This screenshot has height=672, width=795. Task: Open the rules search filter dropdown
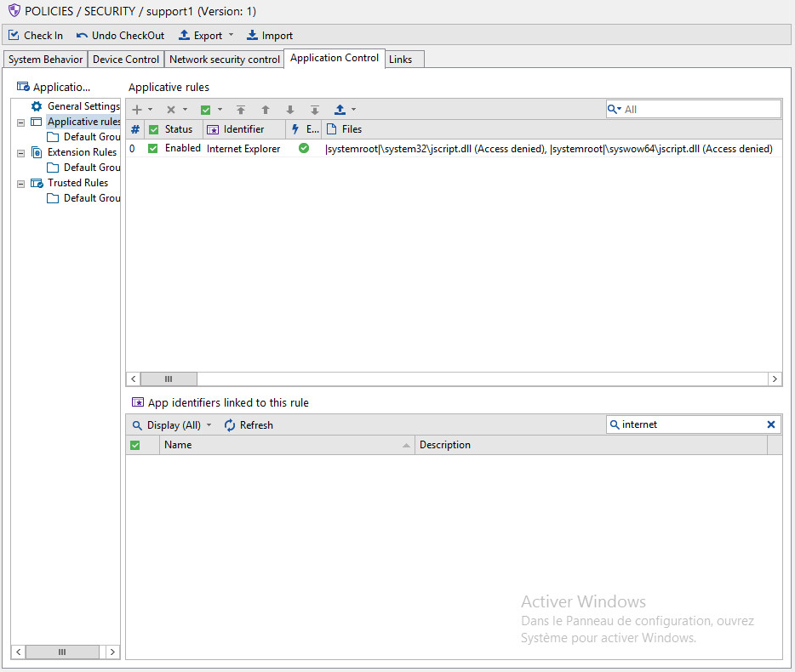[614, 110]
